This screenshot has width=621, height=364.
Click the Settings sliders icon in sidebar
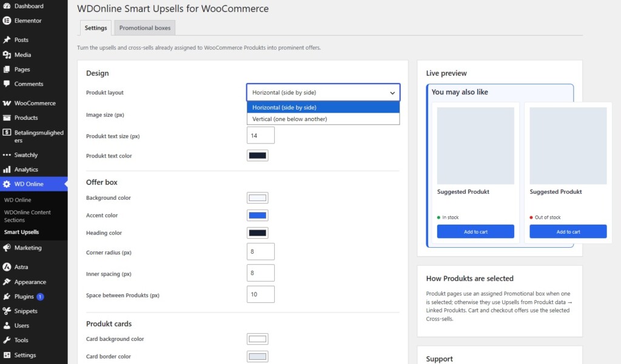pos(7,355)
